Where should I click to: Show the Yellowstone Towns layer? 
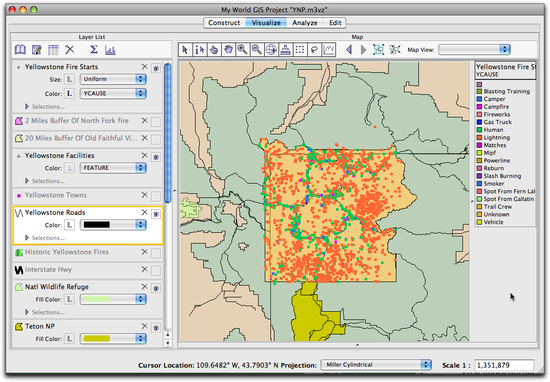[x=156, y=196]
